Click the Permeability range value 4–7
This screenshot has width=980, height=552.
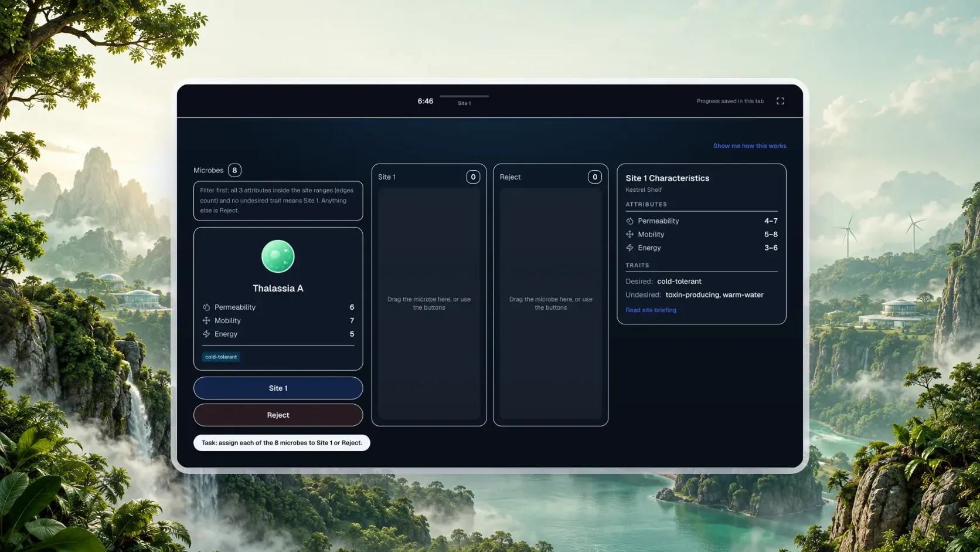pos(771,221)
